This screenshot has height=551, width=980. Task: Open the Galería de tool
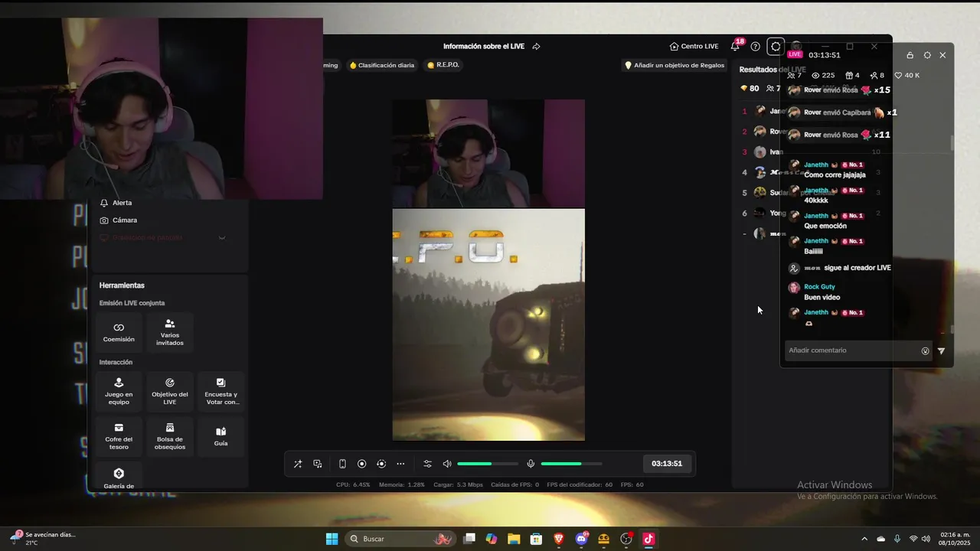point(119,477)
